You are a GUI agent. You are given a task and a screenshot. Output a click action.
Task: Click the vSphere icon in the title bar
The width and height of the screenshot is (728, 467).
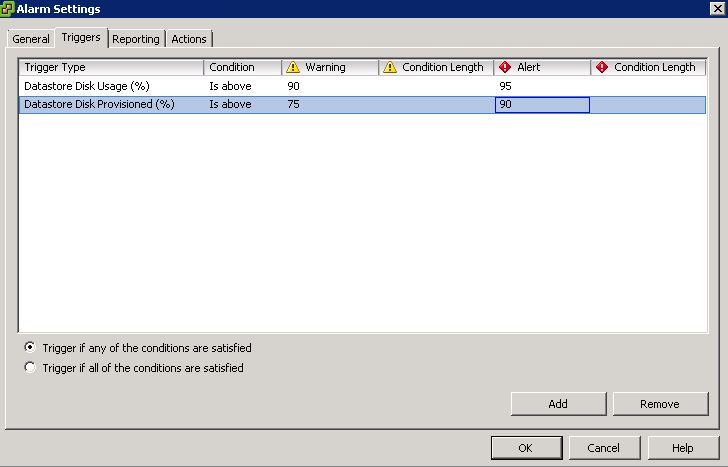[x=9, y=9]
